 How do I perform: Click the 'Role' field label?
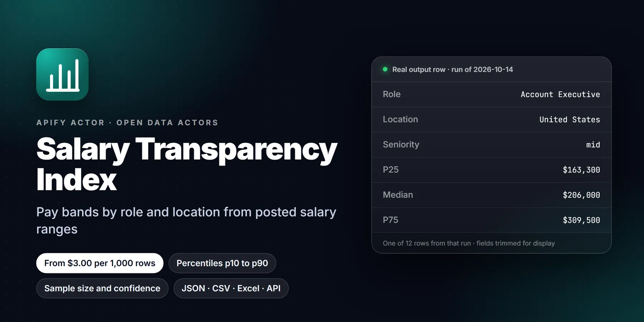(x=392, y=94)
